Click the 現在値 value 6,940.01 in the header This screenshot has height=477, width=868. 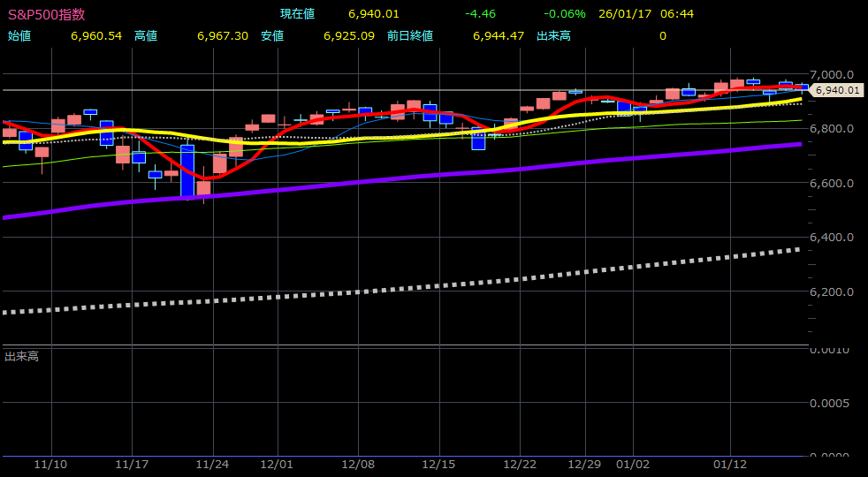(x=374, y=14)
